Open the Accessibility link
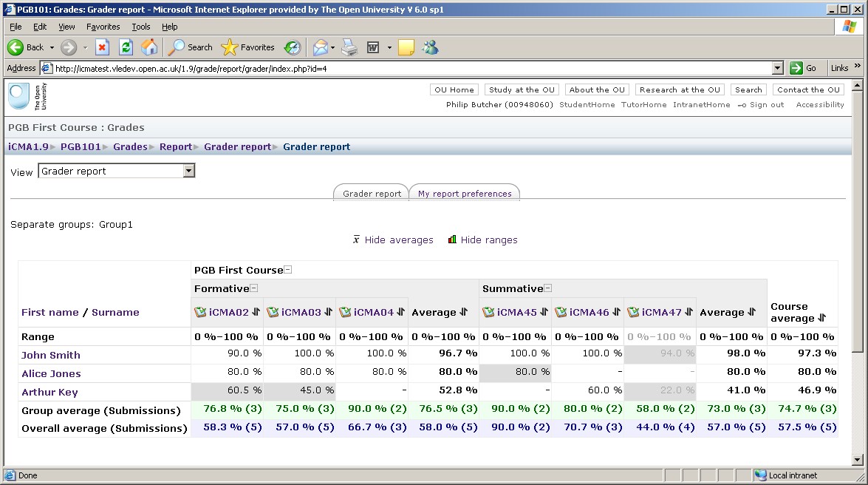This screenshot has width=868, height=485. [x=820, y=105]
